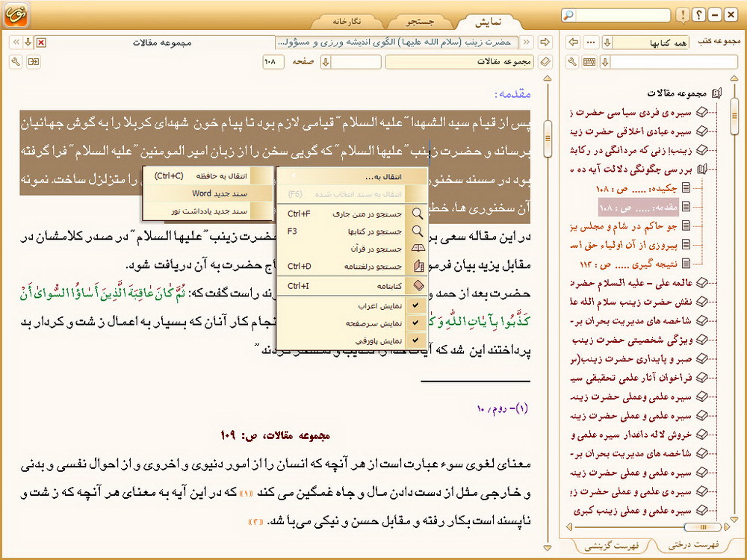
Task: Click the wrench icon in the text toolbar
Action: tap(17, 62)
